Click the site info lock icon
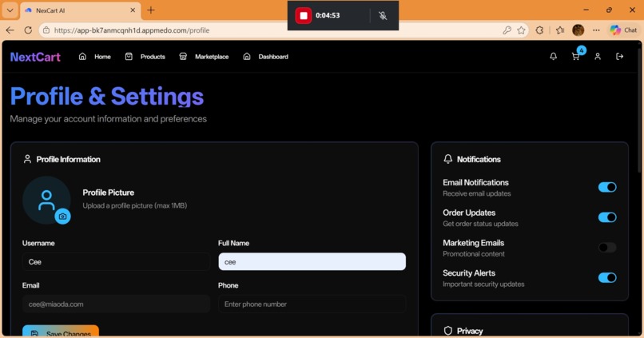 tap(46, 30)
